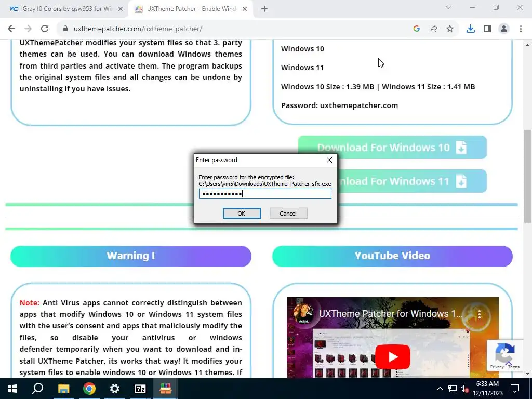Go forward in browser history
Image resolution: width=532 pixels, height=399 pixels.
click(x=28, y=29)
